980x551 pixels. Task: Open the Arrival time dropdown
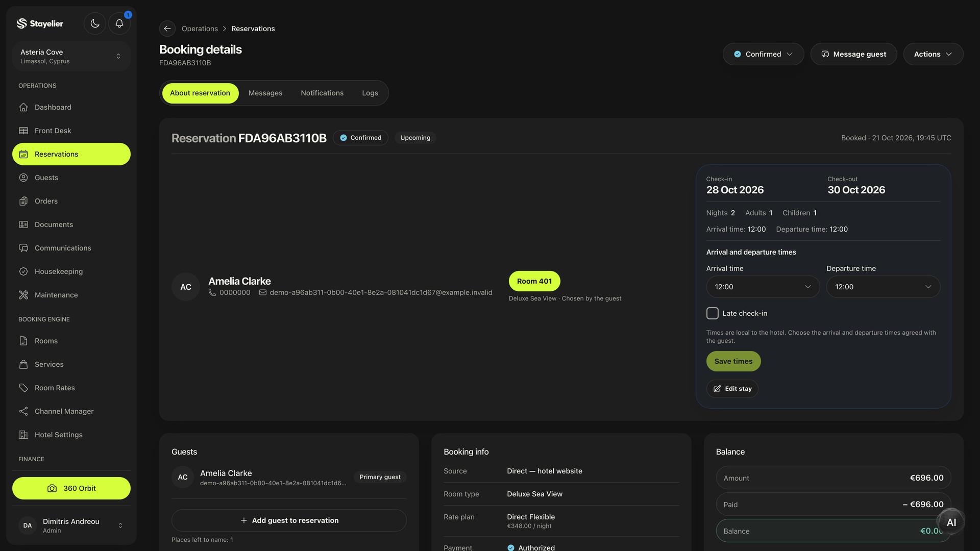pos(763,287)
